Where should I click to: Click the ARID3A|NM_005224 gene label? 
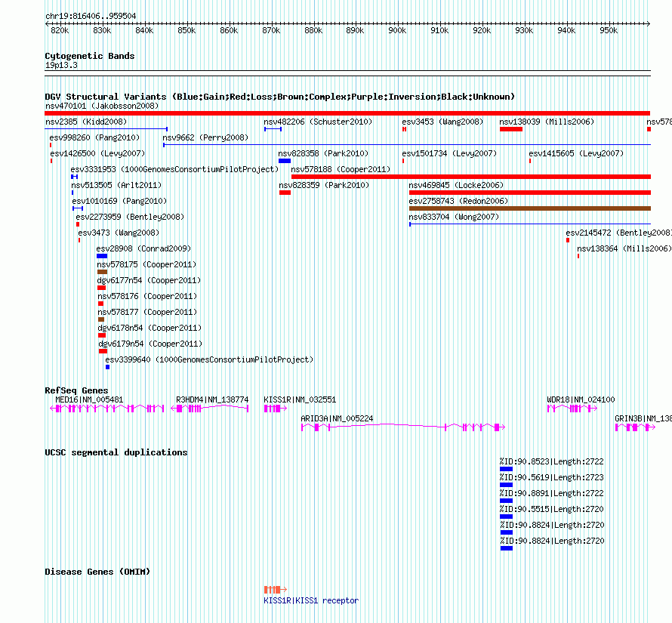tap(337, 418)
